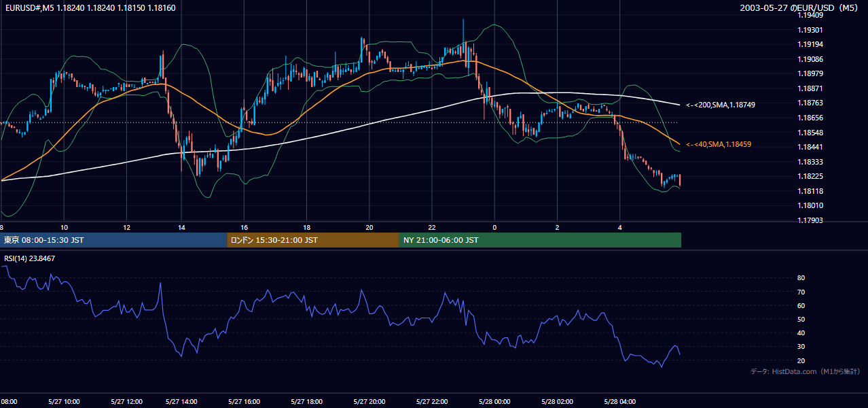Click the RSI(14) 23.8467 indicator label

point(29,258)
